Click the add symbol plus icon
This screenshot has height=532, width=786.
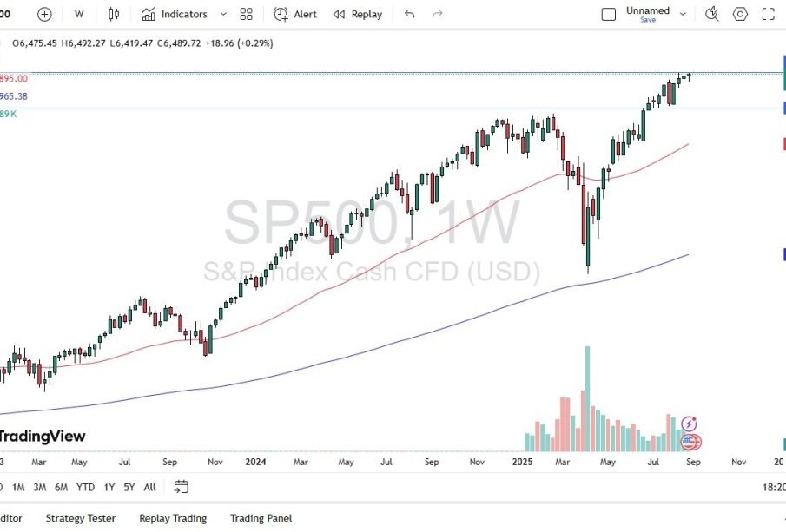click(44, 14)
